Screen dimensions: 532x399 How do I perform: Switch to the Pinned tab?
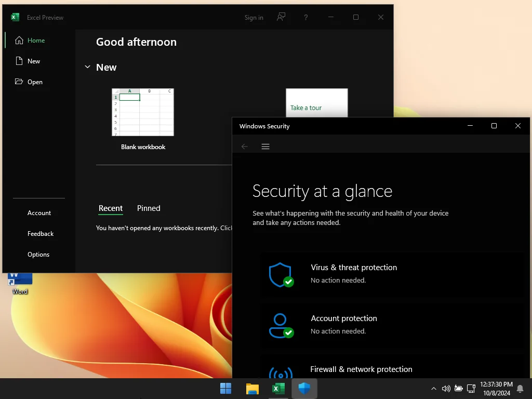[149, 208]
